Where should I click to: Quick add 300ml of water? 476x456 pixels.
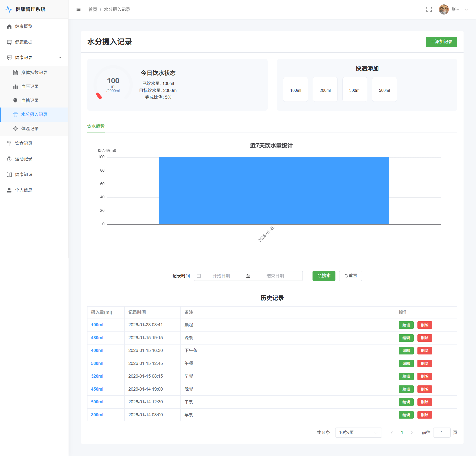click(355, 90)
